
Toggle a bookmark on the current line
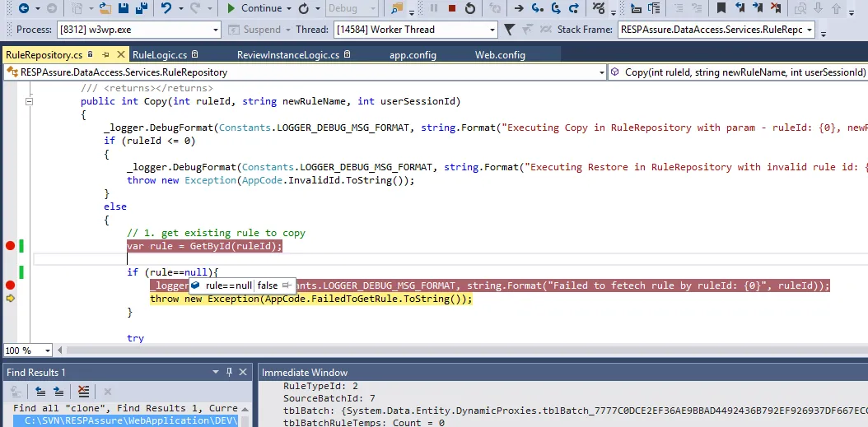click(x=721, y=8)
